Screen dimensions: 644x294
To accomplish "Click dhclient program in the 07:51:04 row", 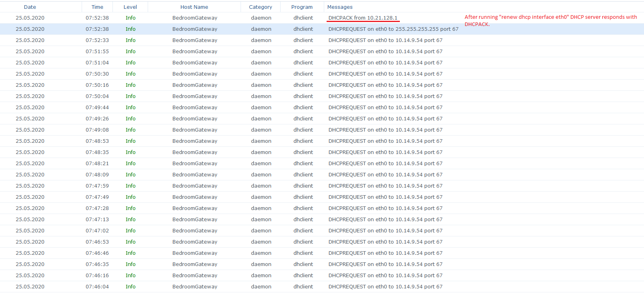I will pos(303,62).
